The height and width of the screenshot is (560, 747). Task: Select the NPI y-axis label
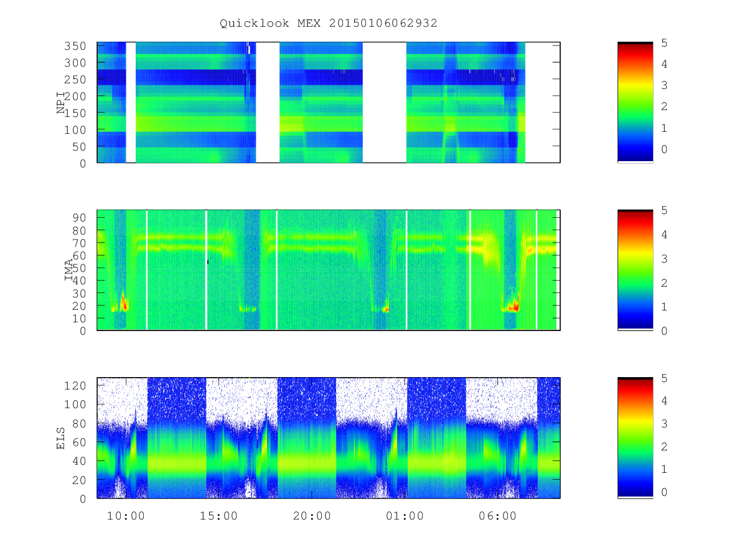point(61,103)
